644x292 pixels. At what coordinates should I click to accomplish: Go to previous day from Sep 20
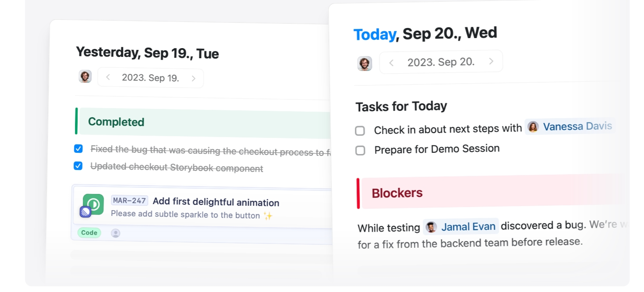pyautogui.click(x=391, y=63)
